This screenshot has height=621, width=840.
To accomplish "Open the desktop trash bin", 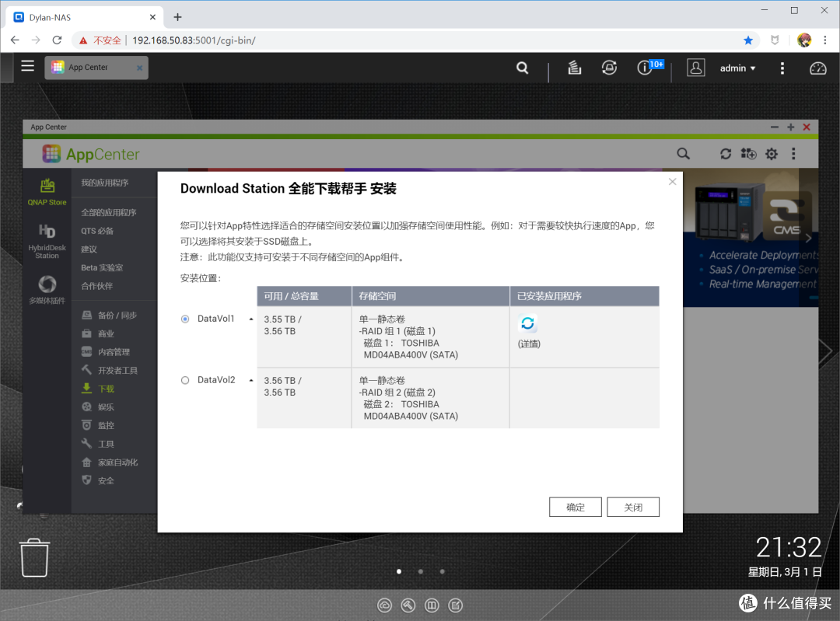I will (x=34, y=557).
